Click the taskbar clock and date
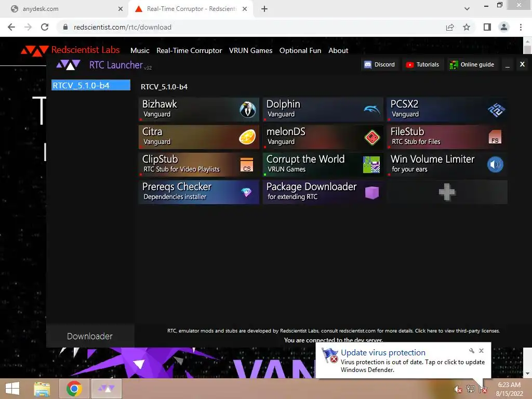Screen dimensions: 532x399 (509, 389)
